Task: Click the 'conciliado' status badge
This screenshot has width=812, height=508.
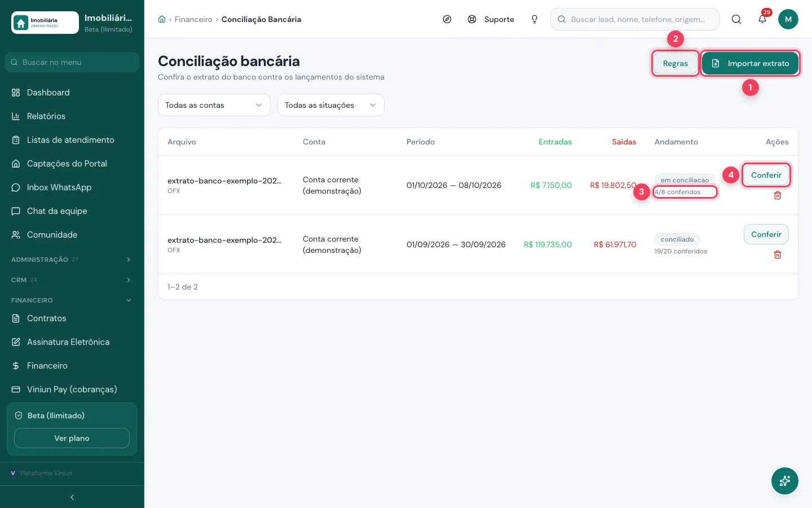Action: pos(677,239)
